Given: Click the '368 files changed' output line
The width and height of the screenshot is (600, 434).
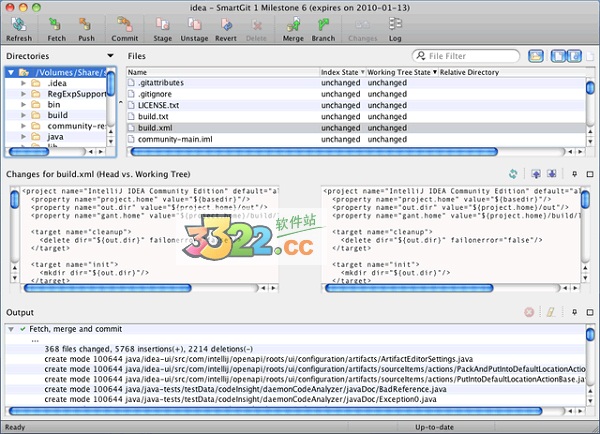Looking at the screenshot, I should click(148, 349).
